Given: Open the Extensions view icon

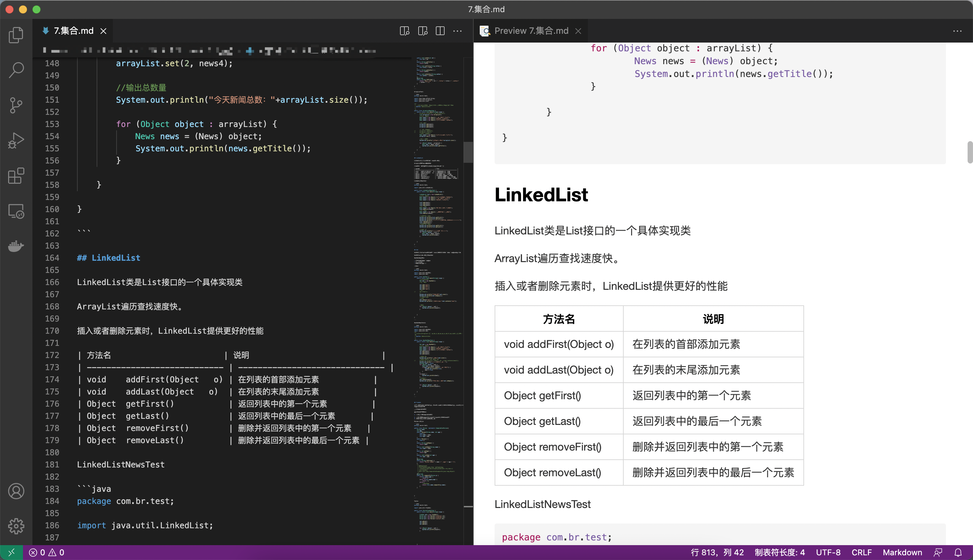Looking at the screenshot, I should coord(16,176).
